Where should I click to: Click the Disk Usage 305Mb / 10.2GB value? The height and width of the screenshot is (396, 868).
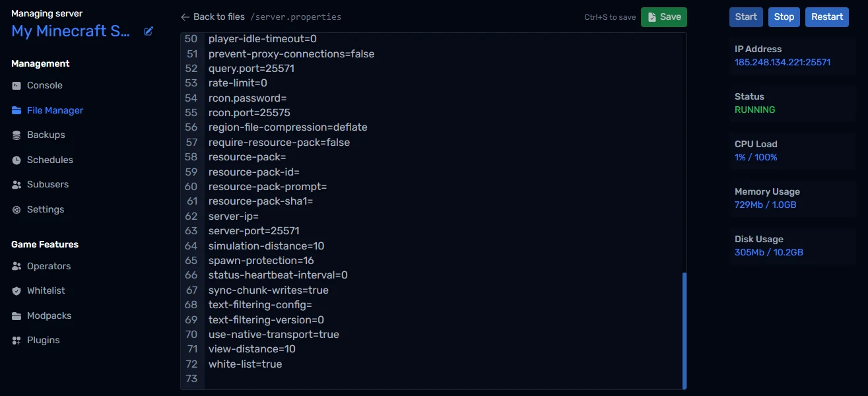pos(769,253)
